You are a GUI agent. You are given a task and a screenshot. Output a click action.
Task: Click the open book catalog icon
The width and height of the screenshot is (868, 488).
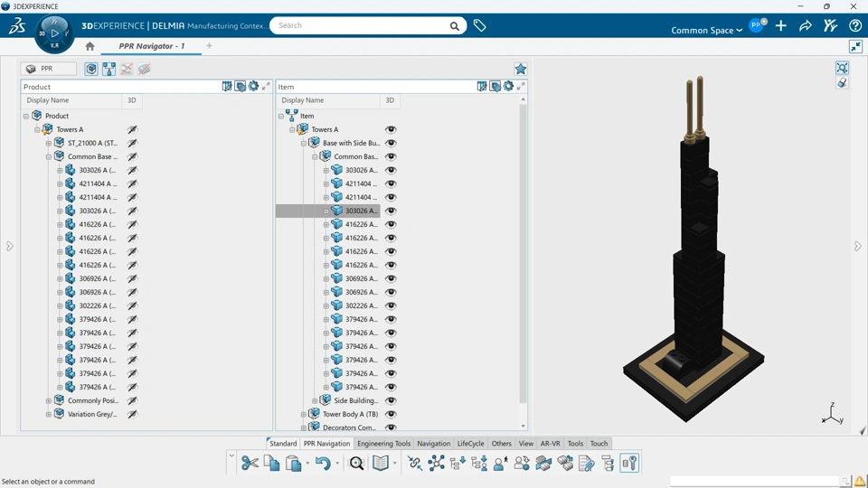click(381, 463)
